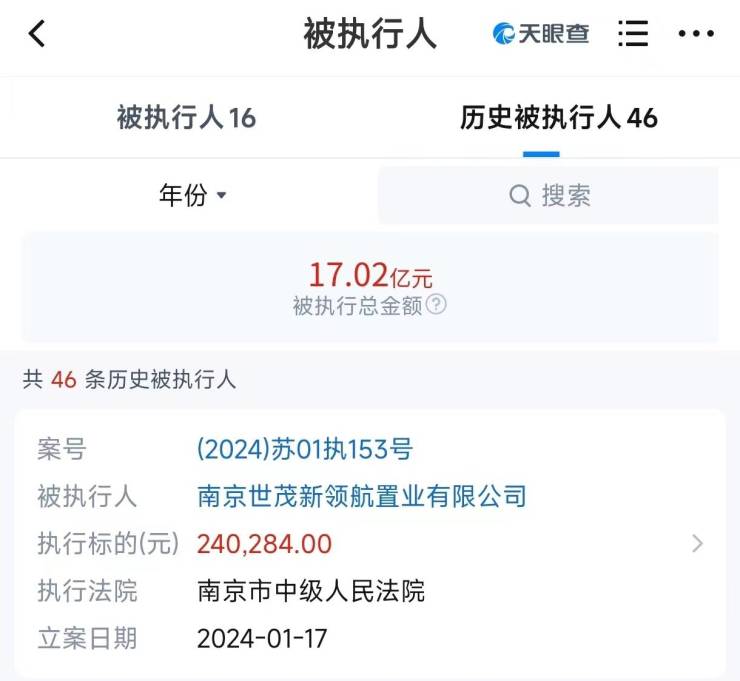Image resolution: width=740 pixels, height=681 pixels.
Task: Open the list menu icon
Action: [x=633, y=34]
